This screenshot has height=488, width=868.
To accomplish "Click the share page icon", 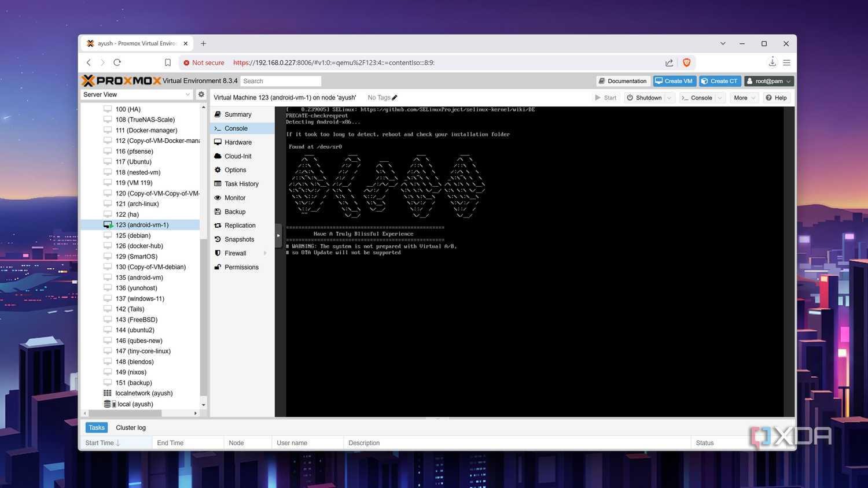I will coord(669,62).
